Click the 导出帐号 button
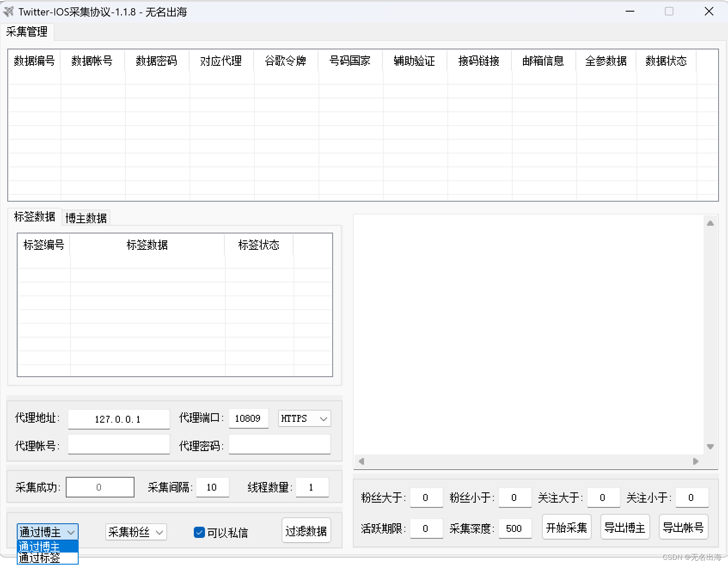Image resolution: width=728 pixels, height=565 pixels. point(683,527)
